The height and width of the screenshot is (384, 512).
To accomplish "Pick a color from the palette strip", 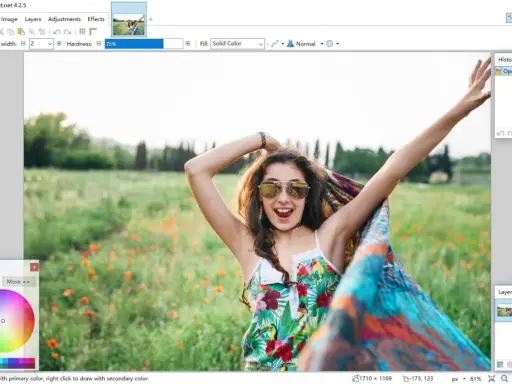I will (17, 363).
